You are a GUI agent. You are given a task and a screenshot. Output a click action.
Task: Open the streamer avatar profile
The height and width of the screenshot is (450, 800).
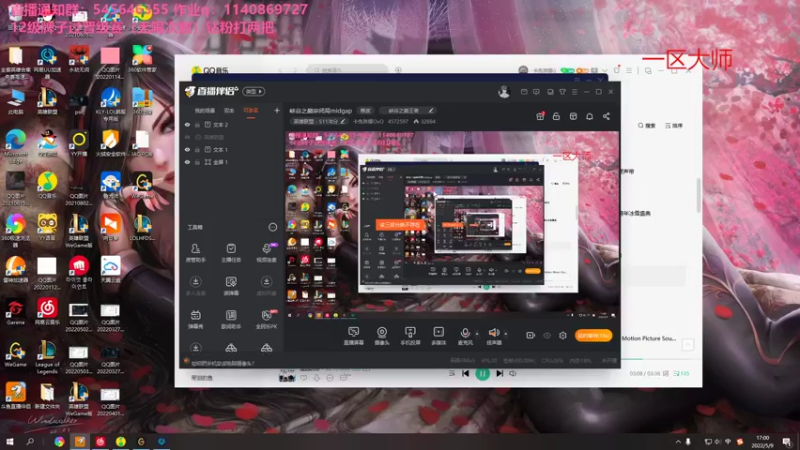[504, 92]
